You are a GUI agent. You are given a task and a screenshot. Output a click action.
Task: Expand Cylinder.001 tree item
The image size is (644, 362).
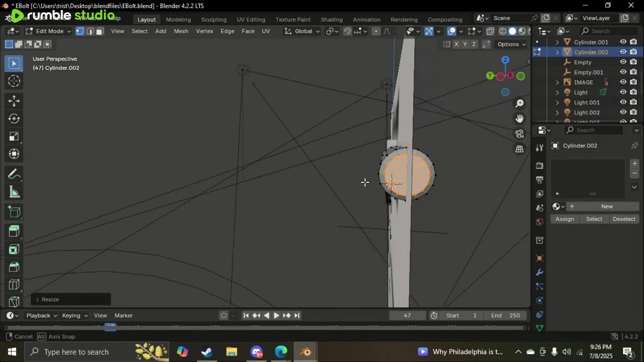(557, 42)
